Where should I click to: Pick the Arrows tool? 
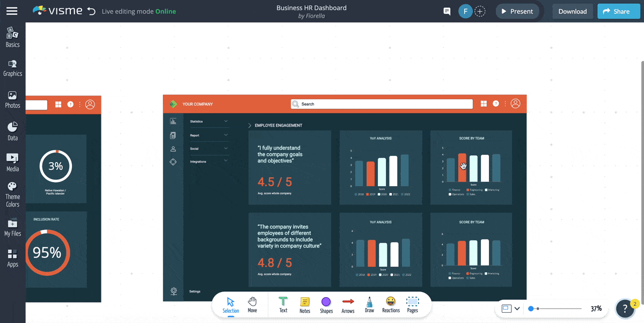pos(348,305)
